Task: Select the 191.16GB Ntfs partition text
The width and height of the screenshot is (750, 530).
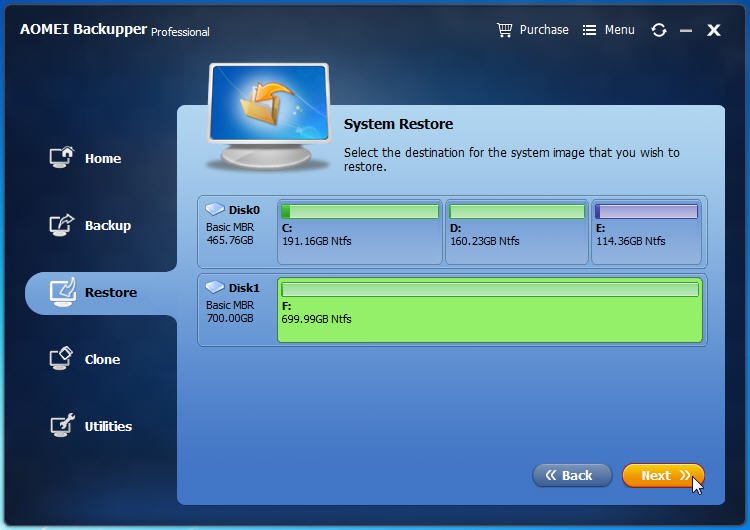Action: 317,241
